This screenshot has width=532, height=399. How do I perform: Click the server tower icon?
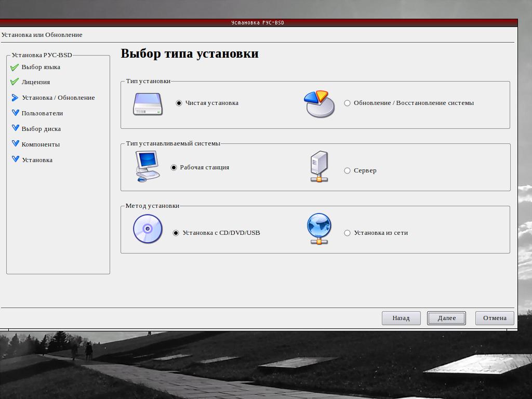point(320,166)
